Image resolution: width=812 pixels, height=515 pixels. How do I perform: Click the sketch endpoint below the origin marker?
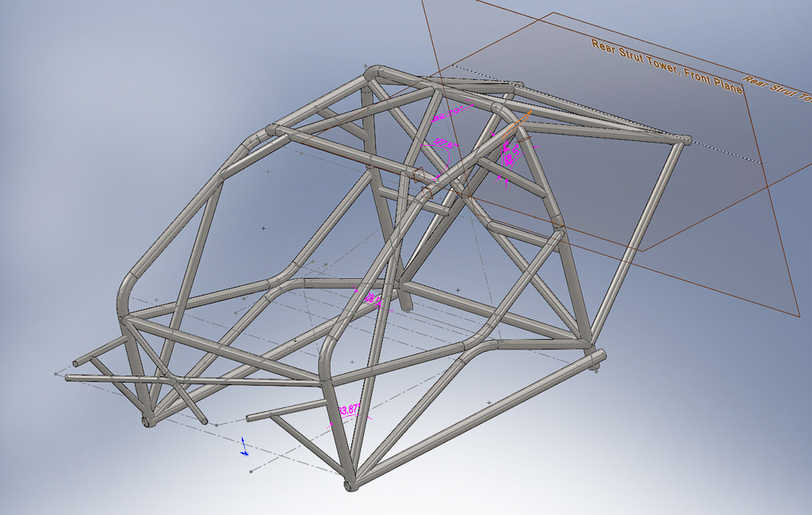pyautogui.click(x=251, y=472)
